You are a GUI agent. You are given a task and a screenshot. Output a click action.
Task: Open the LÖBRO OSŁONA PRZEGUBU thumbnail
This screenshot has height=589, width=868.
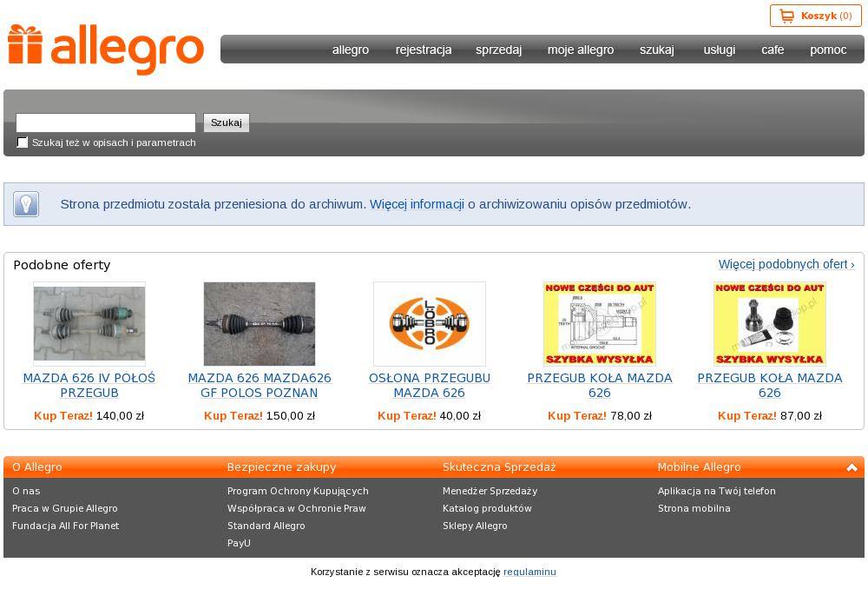430,323
